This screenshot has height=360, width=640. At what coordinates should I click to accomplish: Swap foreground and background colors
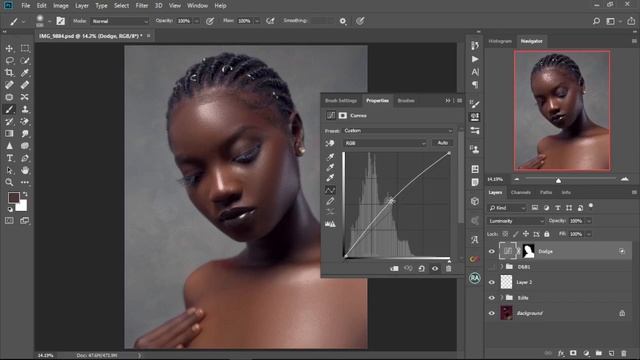click(x=25, y=194)
